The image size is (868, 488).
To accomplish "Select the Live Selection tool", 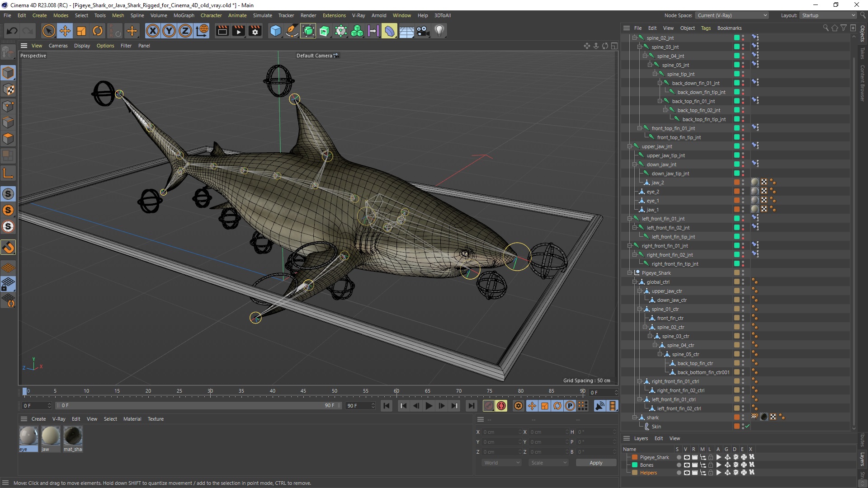I will click(48, 31).
